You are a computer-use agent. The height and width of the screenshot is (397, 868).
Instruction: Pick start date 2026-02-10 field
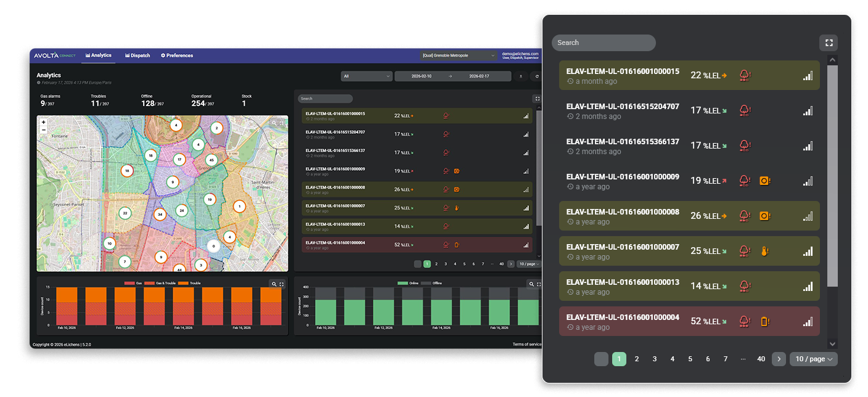click(x=422, y=76)
